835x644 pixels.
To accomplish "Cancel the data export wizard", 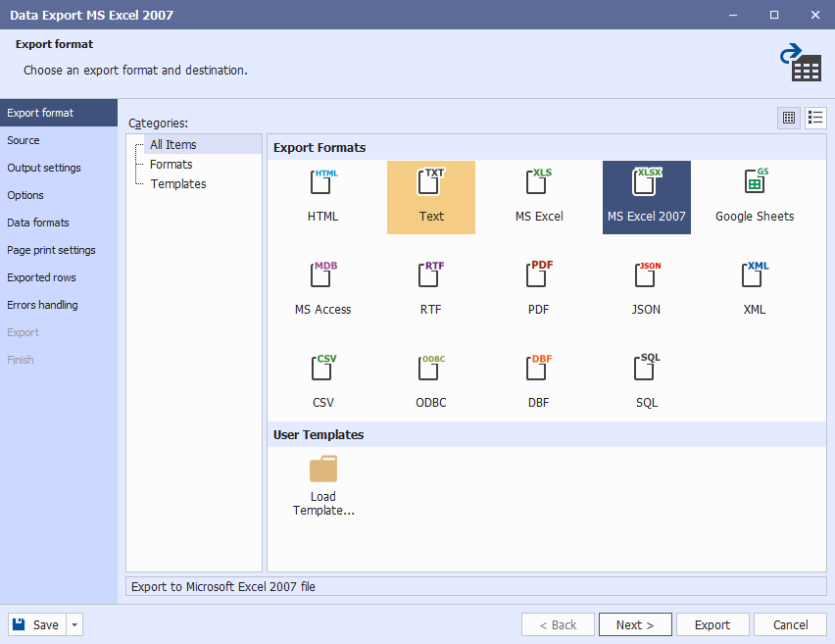I will (790, 624).
